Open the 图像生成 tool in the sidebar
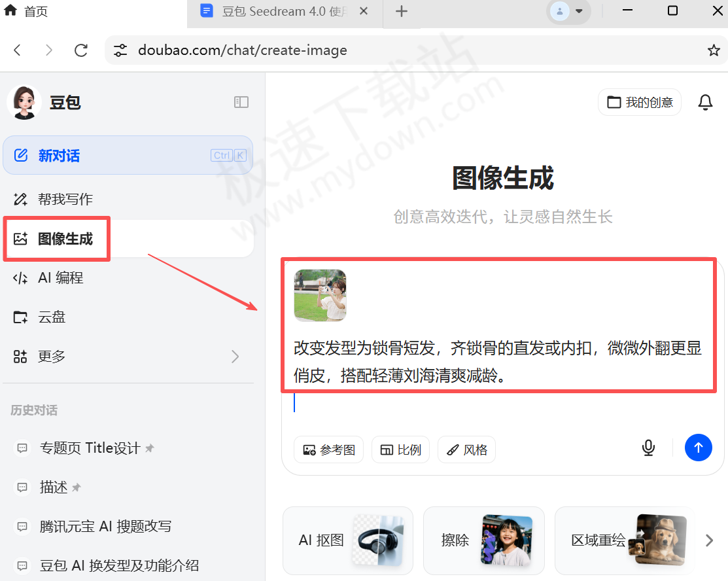This screenshot has height=581, width=728. [x=56, y=238]
